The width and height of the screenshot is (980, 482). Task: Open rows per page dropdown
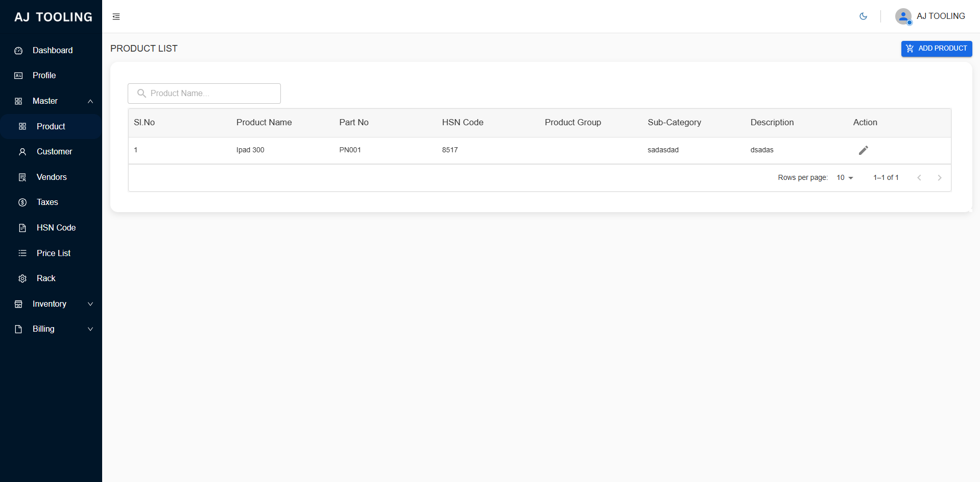(x=845, y=177)
